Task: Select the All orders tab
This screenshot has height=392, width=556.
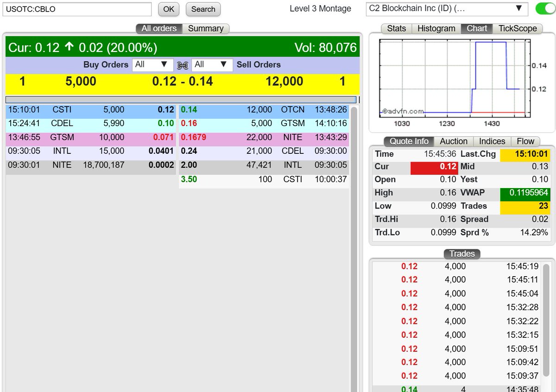Action: tap(158, 28)
